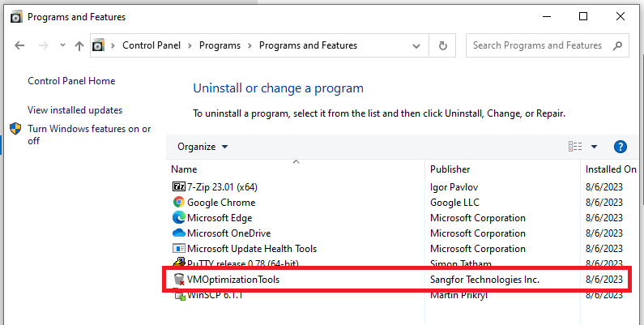644x325 pixels.
Task: Select the VMOptimizationTools icon
Action: point(179,280)
